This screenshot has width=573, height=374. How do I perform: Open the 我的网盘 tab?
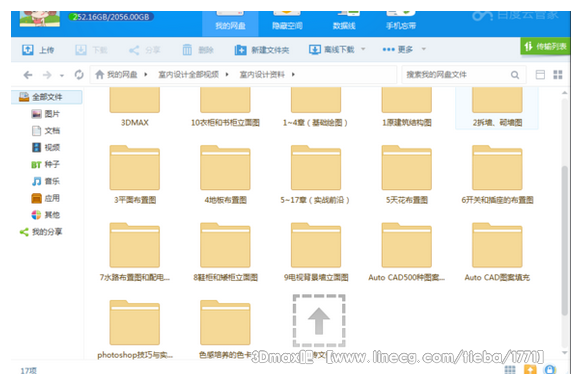point(230,23)
